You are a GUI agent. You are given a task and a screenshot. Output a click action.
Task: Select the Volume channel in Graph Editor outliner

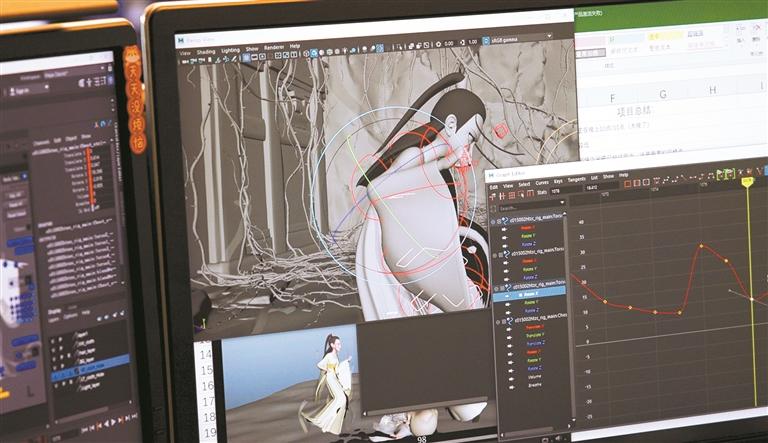535,377
